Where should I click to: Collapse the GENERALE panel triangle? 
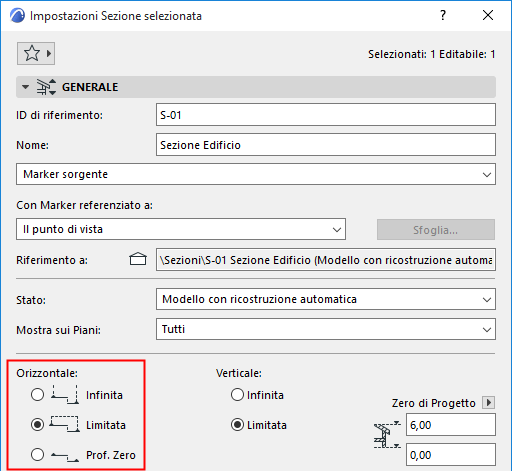click(25, 87)
